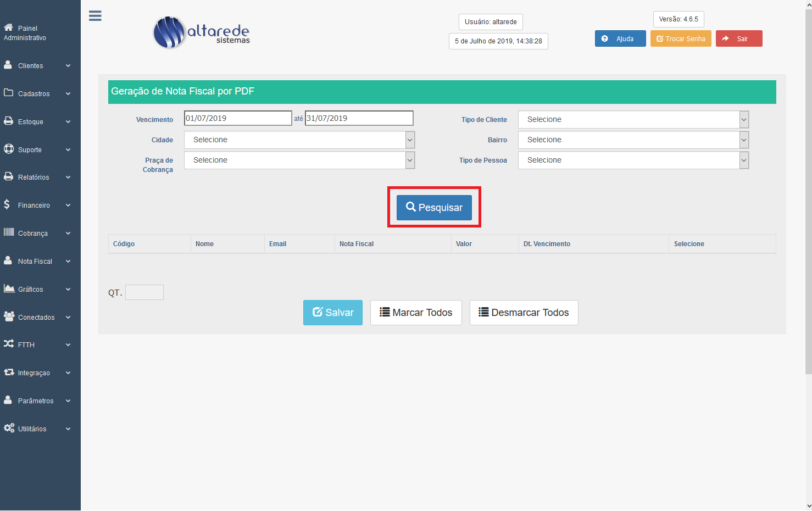Click the Suporte lifebuoy icon

click(x=9, y=149)
